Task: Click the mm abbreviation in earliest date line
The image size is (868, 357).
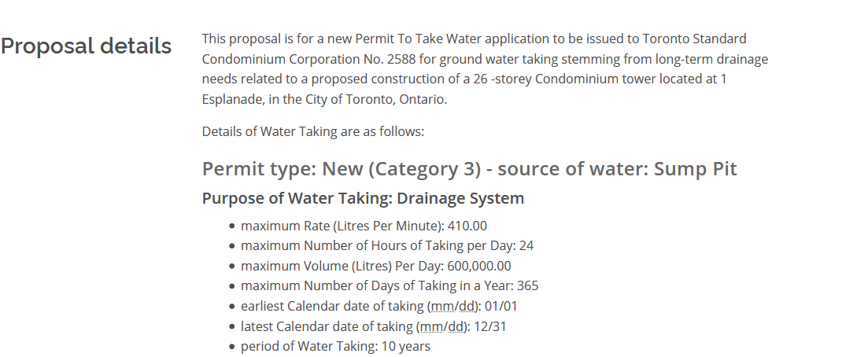Action: click(x=442, y=306)
